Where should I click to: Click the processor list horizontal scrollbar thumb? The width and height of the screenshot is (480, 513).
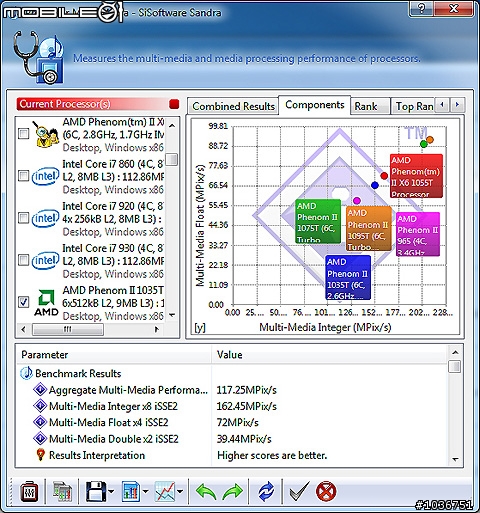coord(68,329)
